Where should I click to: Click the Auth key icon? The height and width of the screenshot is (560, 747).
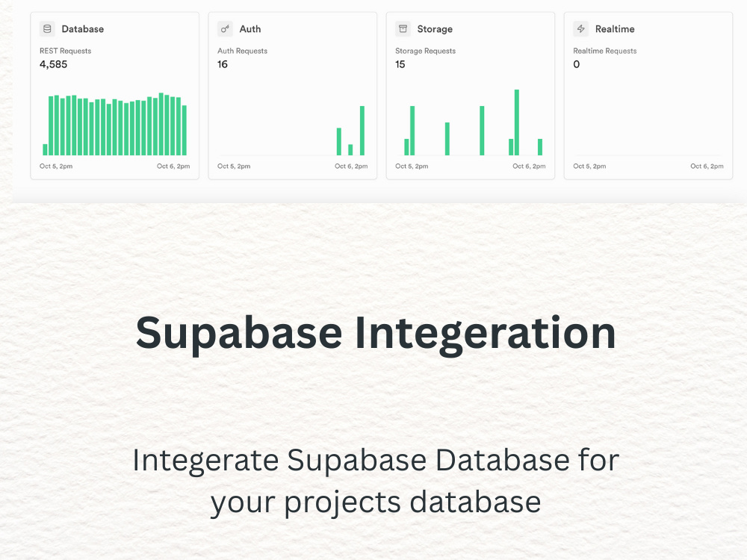pyautogui.click(x=225, y=29)
